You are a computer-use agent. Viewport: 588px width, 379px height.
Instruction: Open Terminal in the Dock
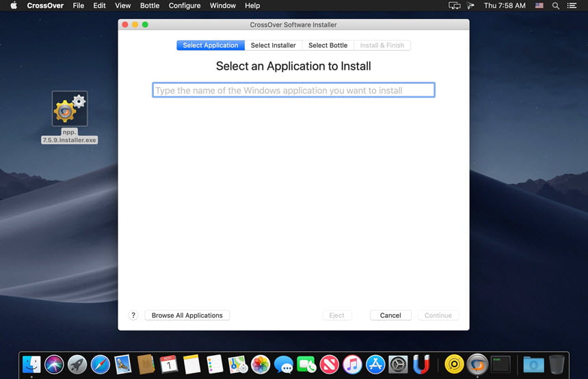tap(500, 364)
